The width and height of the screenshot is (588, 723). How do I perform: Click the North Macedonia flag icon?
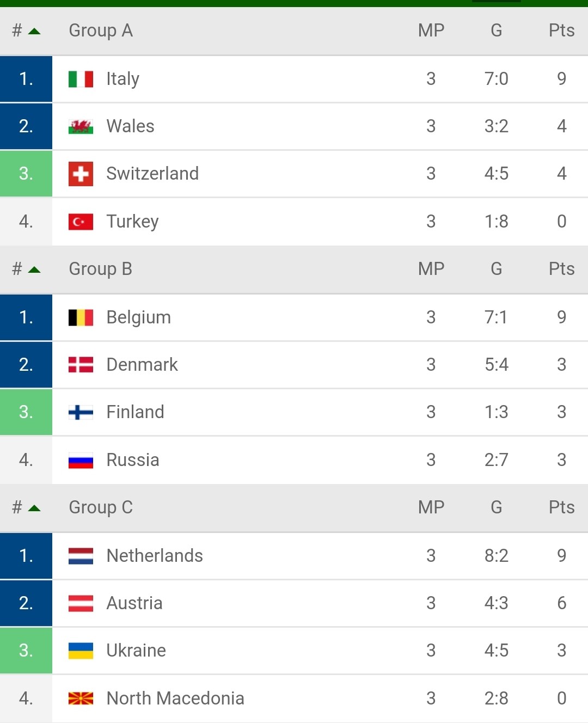pyautogui.click(x=81, y=699)
